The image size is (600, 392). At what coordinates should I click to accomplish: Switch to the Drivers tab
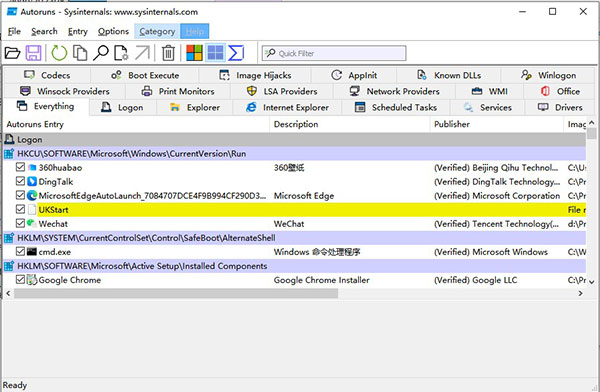(x=561, y=108)
